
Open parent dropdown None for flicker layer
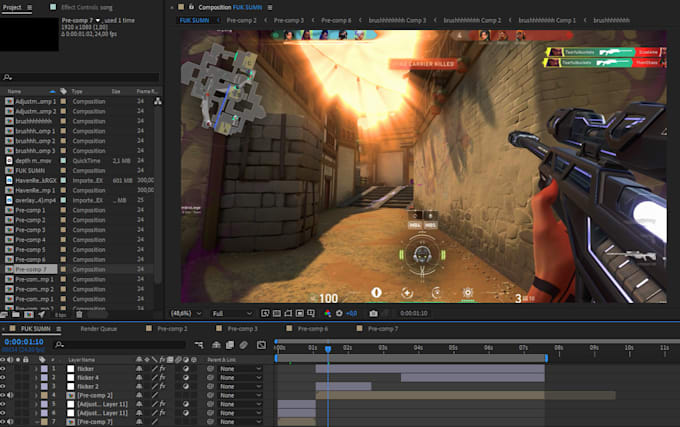coord(240,368)
